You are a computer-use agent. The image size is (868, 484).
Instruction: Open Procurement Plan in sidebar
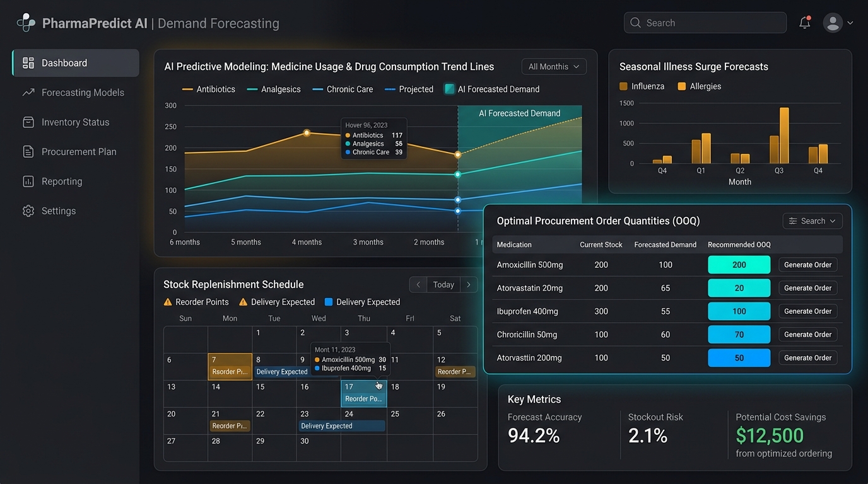[x=75, y=152]
